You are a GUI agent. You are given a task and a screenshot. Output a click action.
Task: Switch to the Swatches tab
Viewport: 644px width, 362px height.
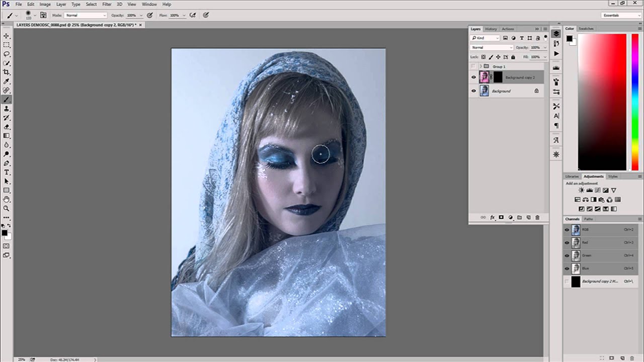[x=586, y=29]
